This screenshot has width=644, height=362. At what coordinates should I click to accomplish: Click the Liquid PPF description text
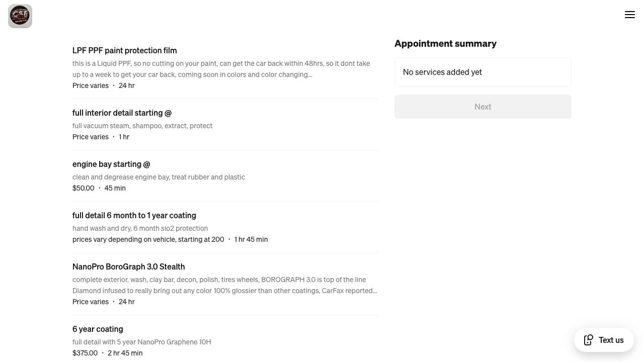[x=221, y=69]
